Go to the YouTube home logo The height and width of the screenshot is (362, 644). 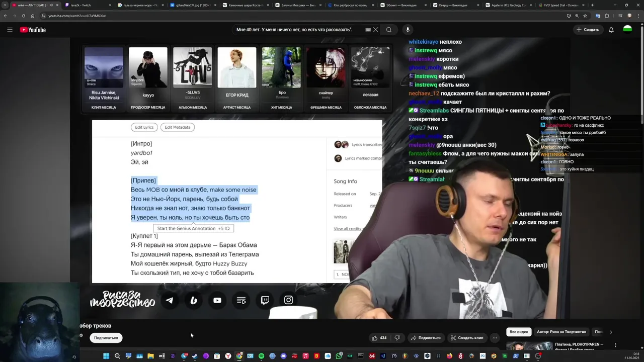pyautogui.click(x=33, y=30)
